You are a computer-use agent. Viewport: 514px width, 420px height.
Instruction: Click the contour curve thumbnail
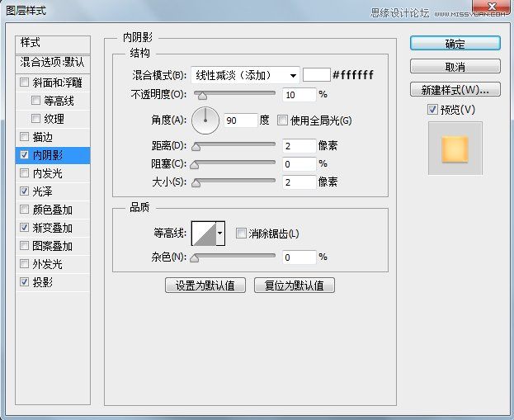coord(204,234)
